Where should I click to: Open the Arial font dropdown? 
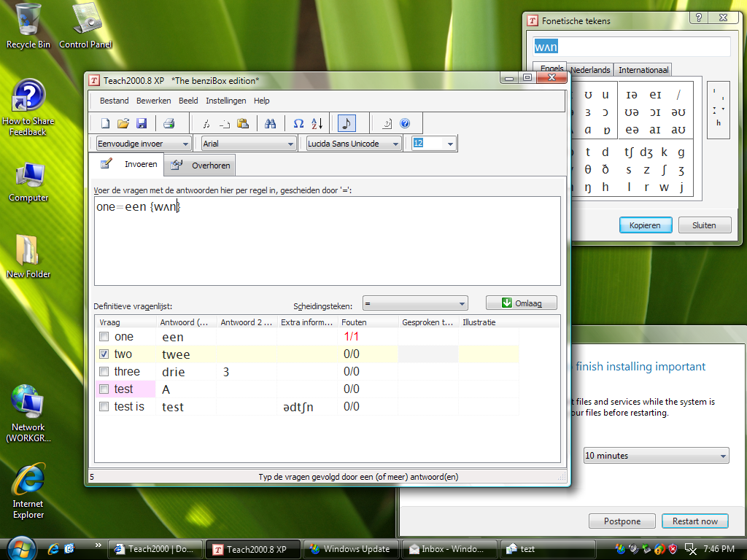point(249,144)
